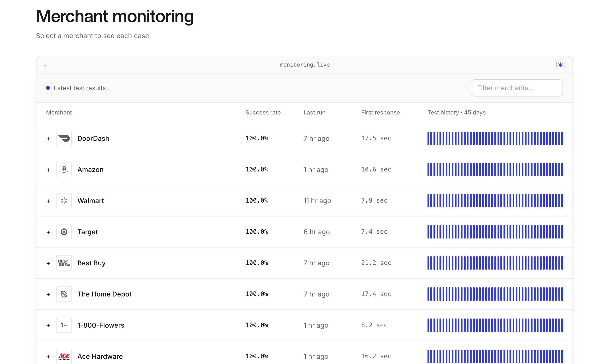Select the Best Buy merchant name
This screenshot has width=609, height=364.
(91, 263)
